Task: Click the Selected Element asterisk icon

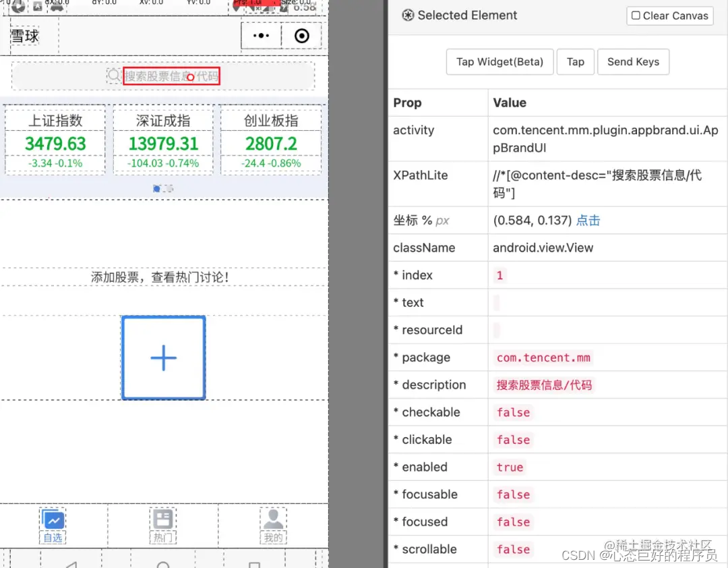Action: pos(408,16)
